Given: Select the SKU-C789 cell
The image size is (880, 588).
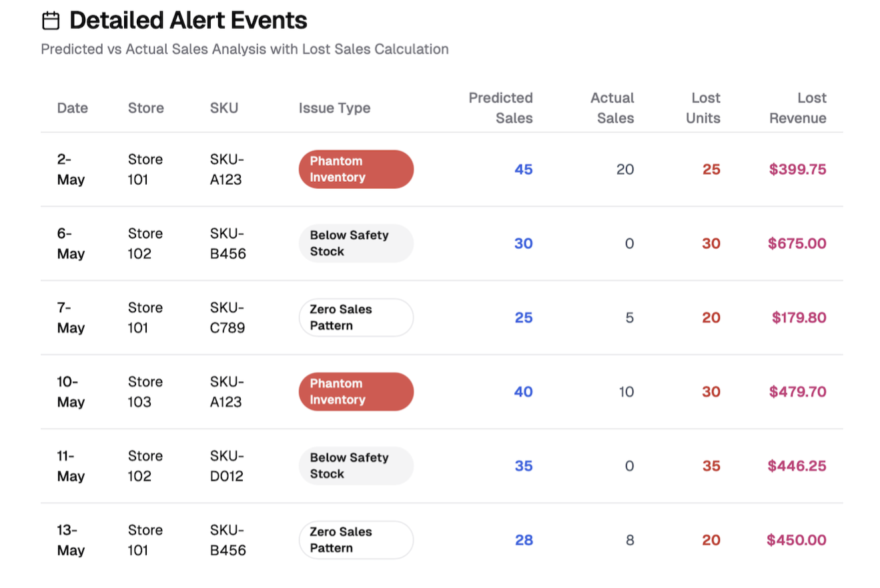Looking at the screenshot, I should pos(227,317).
